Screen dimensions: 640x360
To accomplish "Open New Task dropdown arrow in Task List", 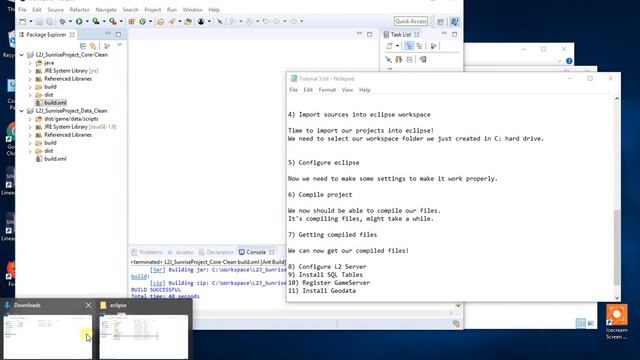I will click(x=397, y=46).
